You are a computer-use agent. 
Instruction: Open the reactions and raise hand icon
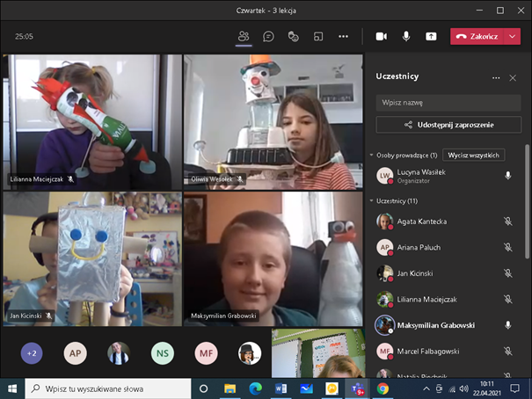point(293,36)
